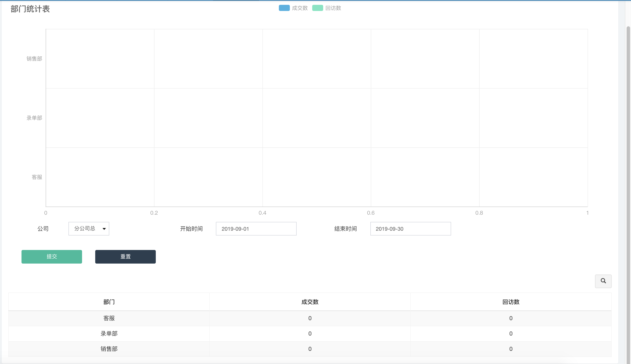Image resolution: width=631 pixels, height=364 pixels.
Task: Click the 录单部 chart axis label
Action: pyautogui.click(x=34, y=118)
